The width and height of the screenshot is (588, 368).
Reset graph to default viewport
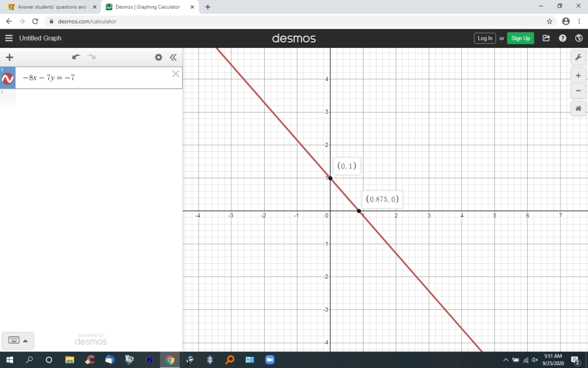coord(578,109)
